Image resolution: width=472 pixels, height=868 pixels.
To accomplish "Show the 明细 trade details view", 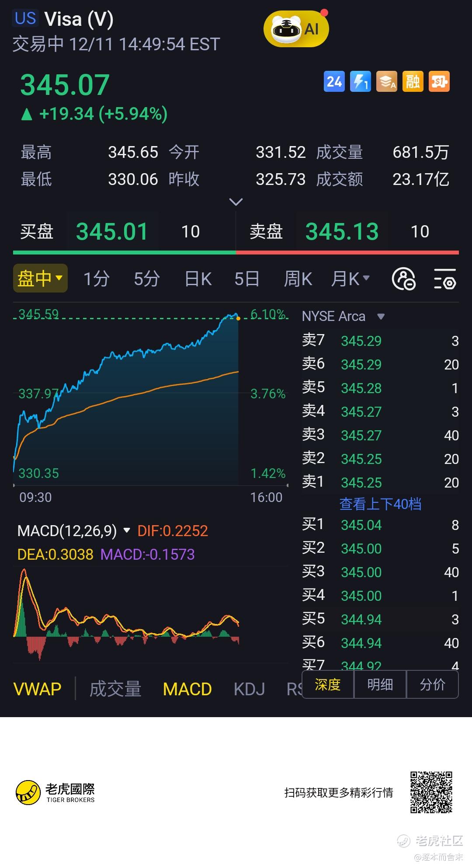I will click(x=380, y=685).
